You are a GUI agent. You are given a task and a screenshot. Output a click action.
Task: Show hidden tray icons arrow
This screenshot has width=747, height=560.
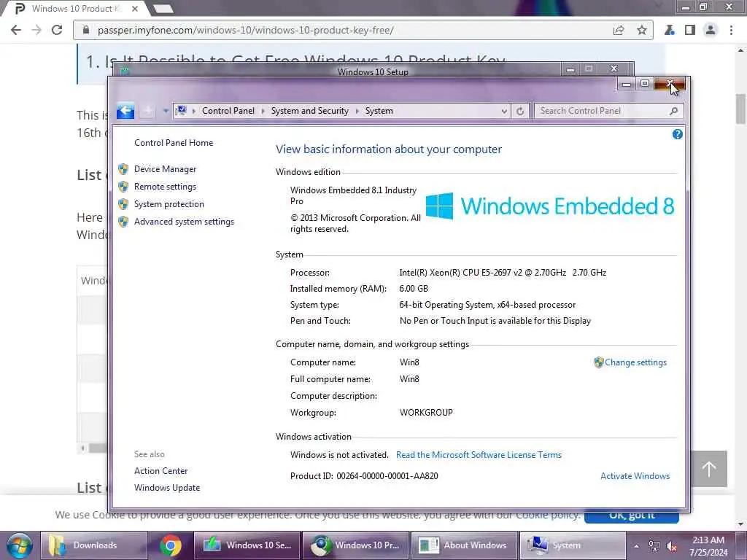pos(636,546)
